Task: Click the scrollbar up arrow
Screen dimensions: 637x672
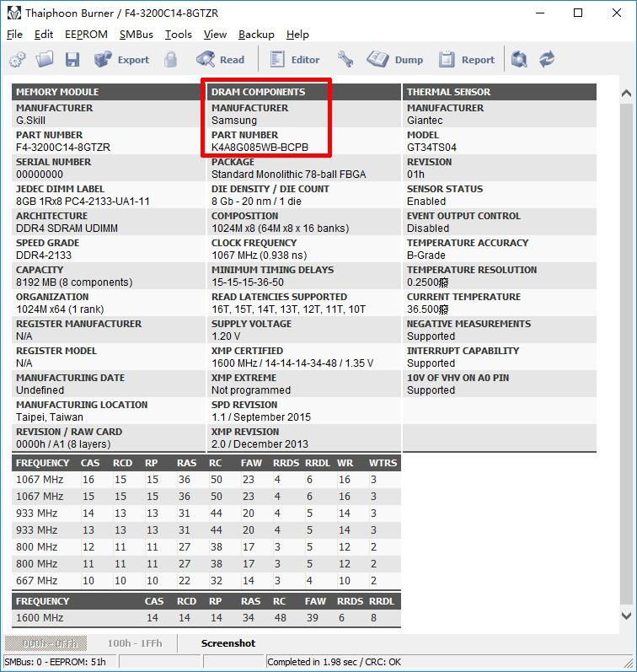Action: click(x=626, y=93)
